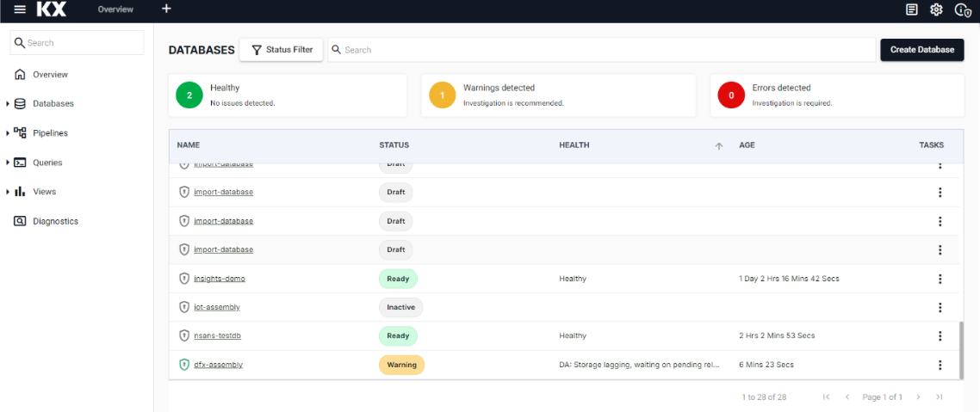Viewport: 980px width, 412px height.
Task: Select Databases in the sidebar
Action: click(53, 103)
